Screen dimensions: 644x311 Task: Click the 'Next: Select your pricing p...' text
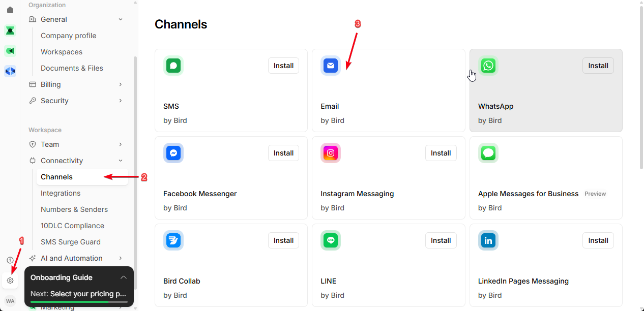[x=78, y=294]
